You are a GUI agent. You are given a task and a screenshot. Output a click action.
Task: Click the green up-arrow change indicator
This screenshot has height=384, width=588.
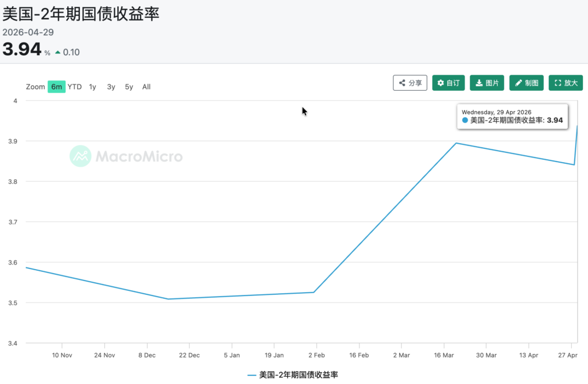(x=58, y=52)
